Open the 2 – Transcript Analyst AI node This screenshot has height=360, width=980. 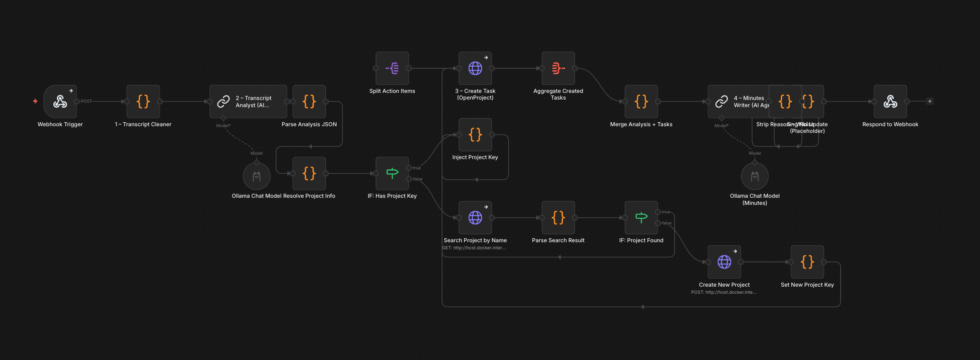[x=248, y=102]
